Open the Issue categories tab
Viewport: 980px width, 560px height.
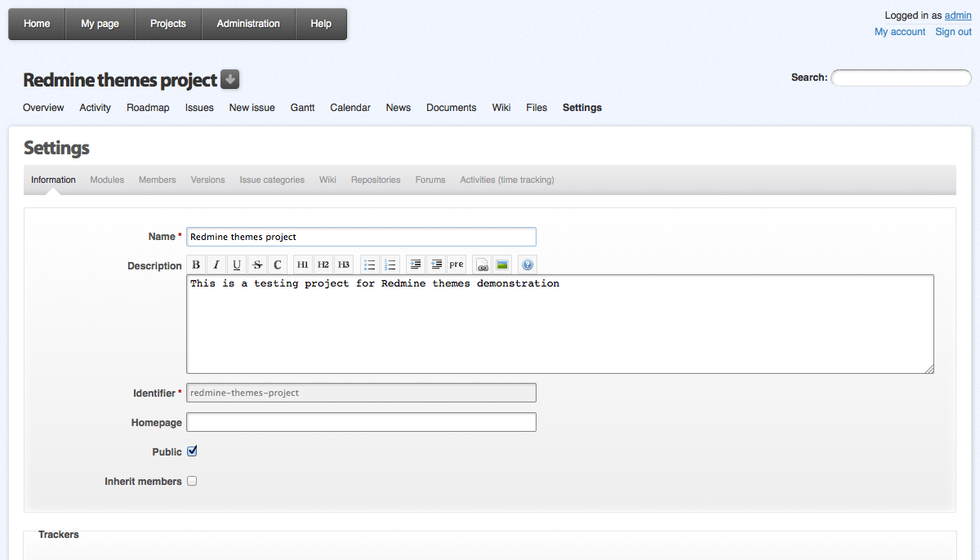click(x=272, y=180)
